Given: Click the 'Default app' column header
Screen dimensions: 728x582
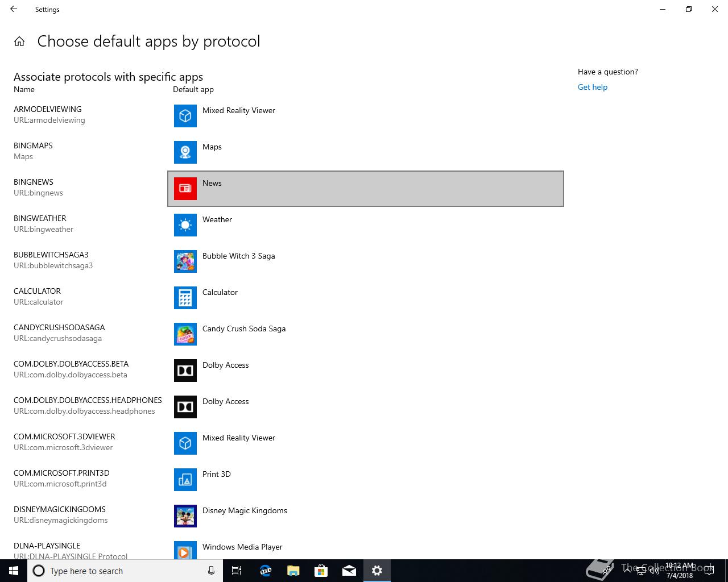Looking at the screenshot, I should (193, 89).
